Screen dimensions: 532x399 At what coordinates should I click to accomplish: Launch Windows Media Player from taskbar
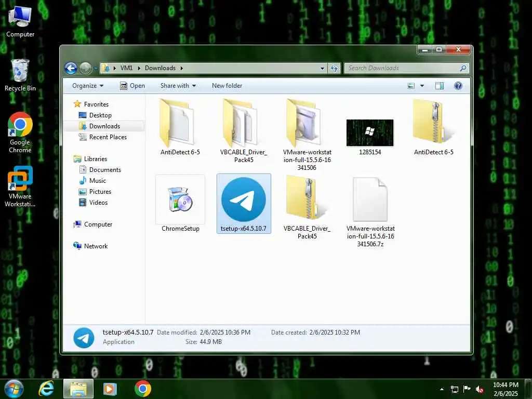[x=110, y=389]
